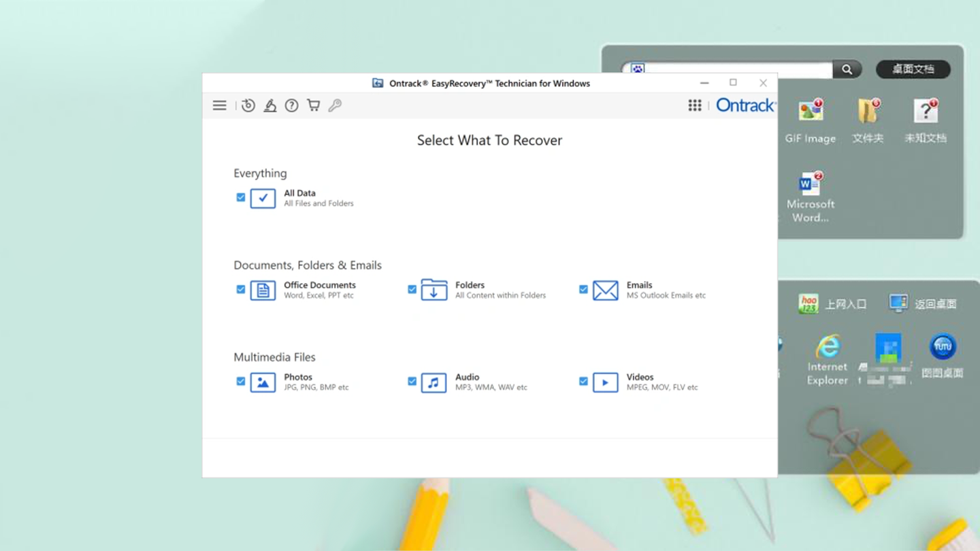Click the Ontrack logo
980x551 pixels.
[745, 105]
